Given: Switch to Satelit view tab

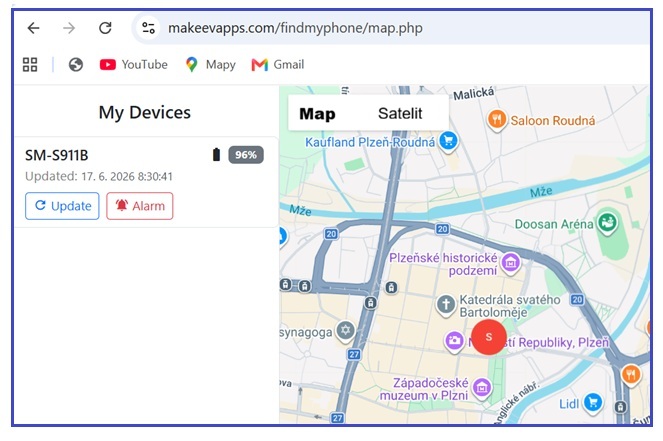Looking at the screenshot, I should 400,113.
